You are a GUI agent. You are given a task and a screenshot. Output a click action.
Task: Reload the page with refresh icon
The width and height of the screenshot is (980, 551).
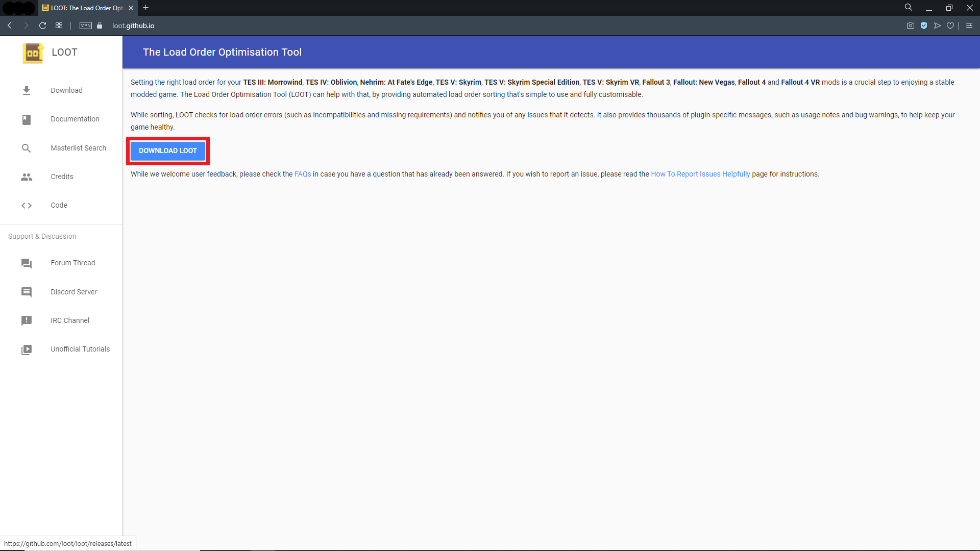43,26
